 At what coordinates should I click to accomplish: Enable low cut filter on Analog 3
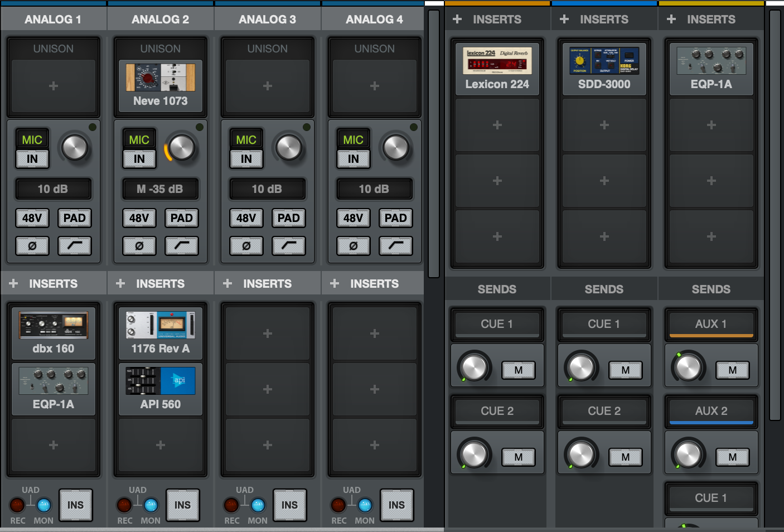click(289, 245)
